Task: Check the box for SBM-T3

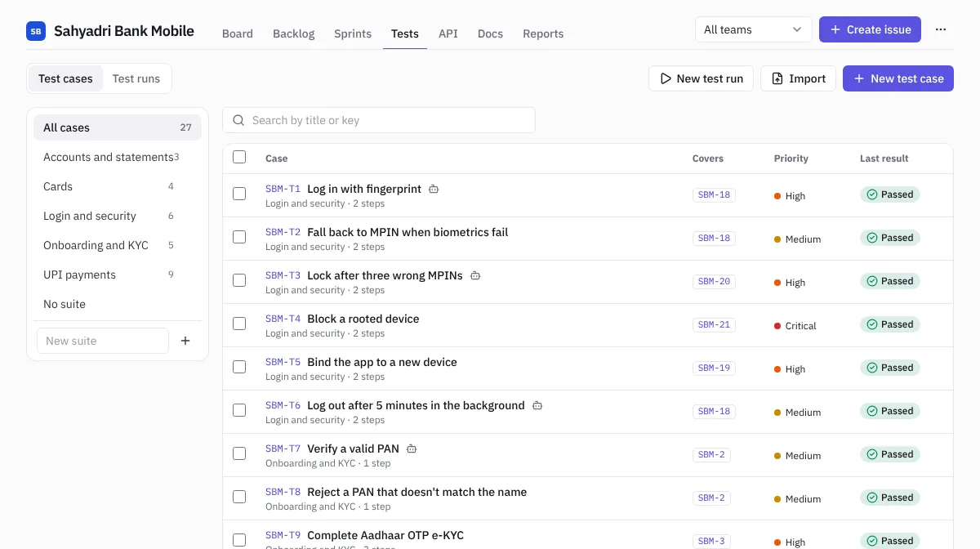Action: click(239, 280)
